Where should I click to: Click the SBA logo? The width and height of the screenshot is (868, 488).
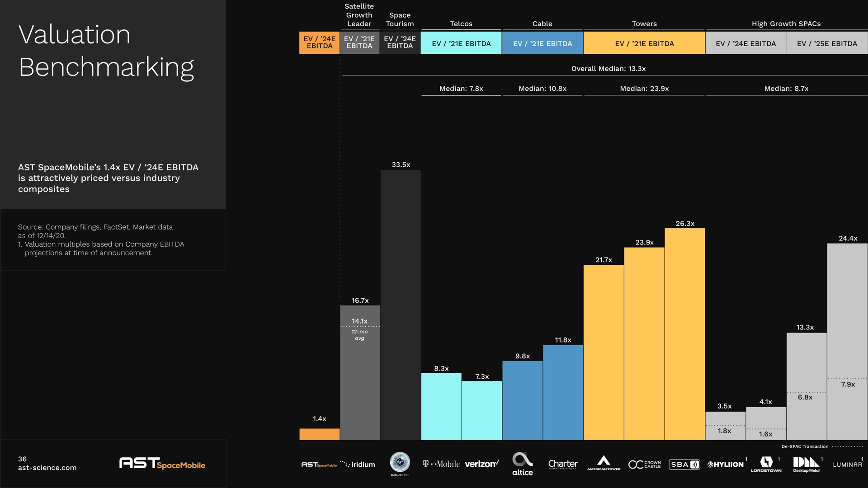tap(684, 465)
